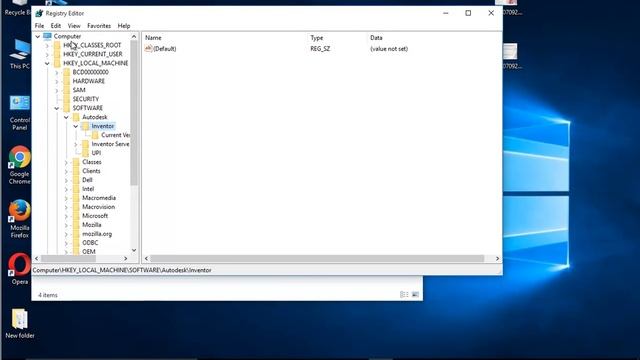Expand HKEY_CLASSES_ROOT key
The image size is (640, 360).
[47, 45]
